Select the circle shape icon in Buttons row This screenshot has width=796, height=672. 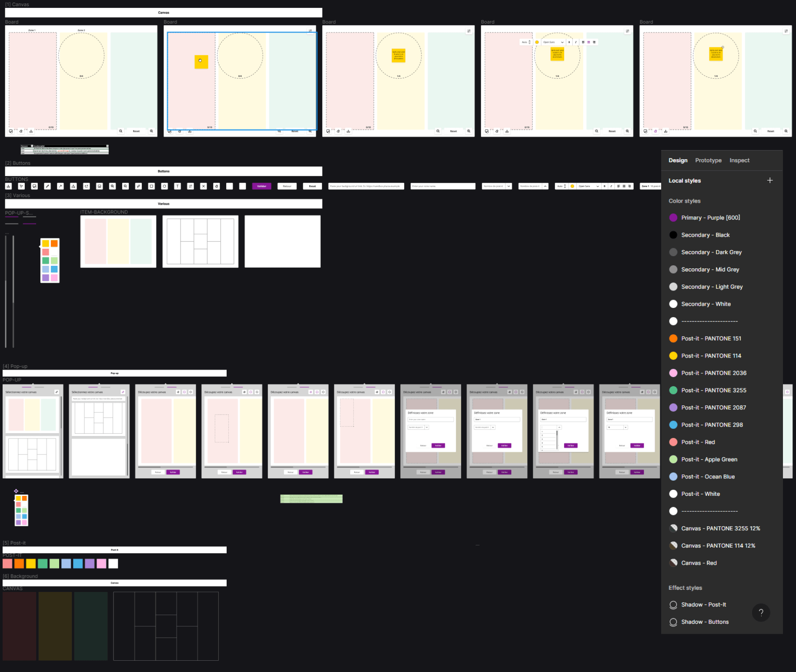(164, 186)
